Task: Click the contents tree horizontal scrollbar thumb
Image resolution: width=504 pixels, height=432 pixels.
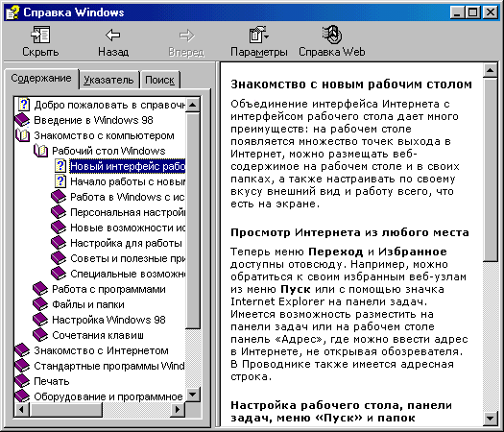Action: pos(66,409)
